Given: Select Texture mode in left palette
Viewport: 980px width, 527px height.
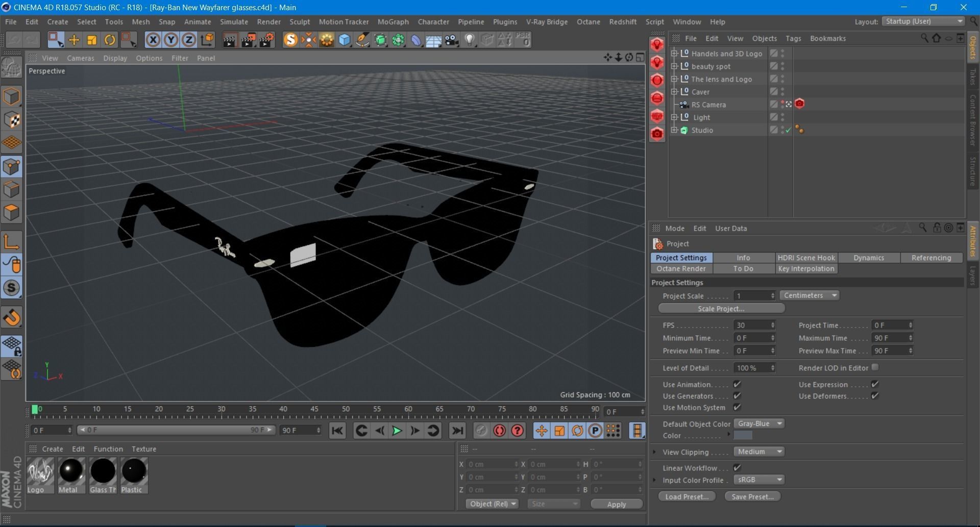Looking at the screenshot, I should pyautogui.click(x=12, y=119).
